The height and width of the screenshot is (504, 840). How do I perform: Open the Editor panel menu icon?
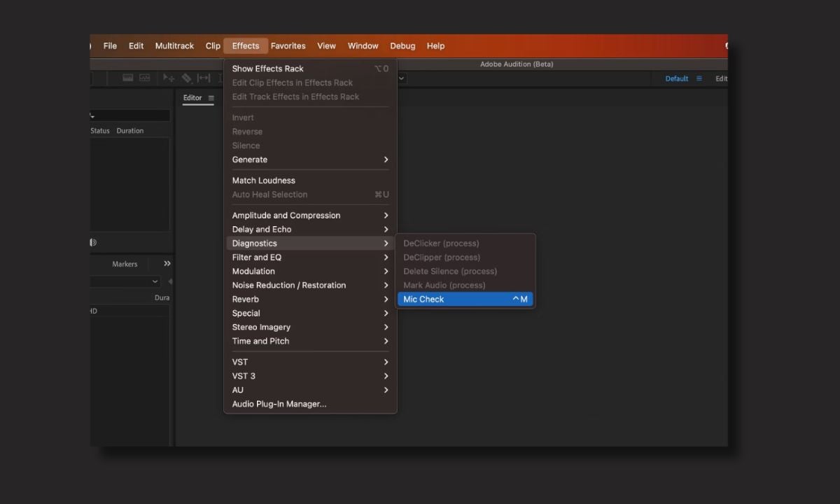211,98
